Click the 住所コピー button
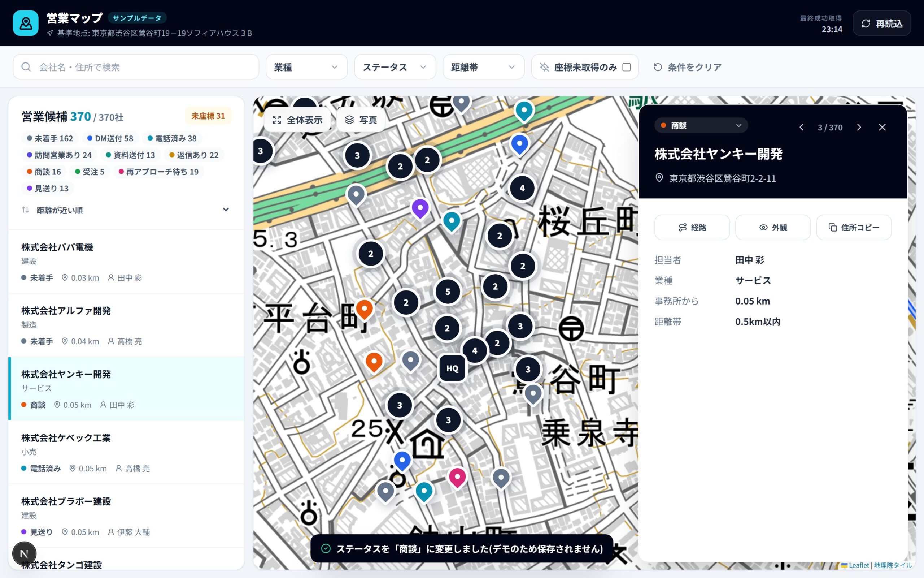924x578 pixels. 854,228
